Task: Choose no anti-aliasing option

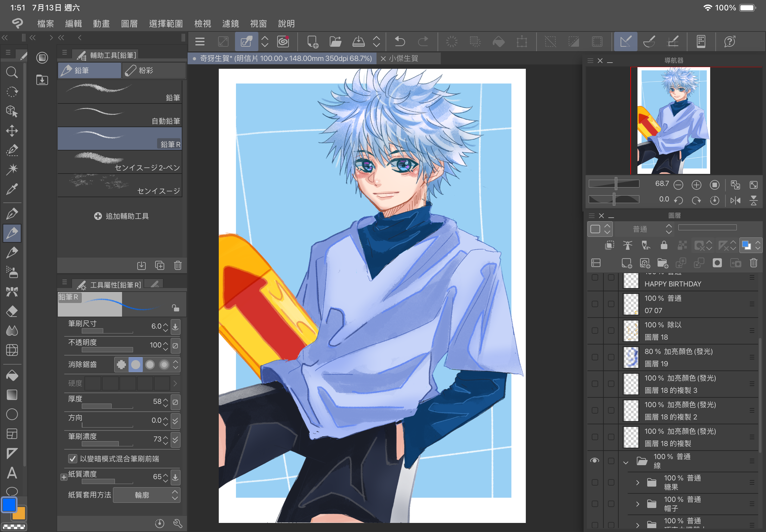Action: (121, 365)
